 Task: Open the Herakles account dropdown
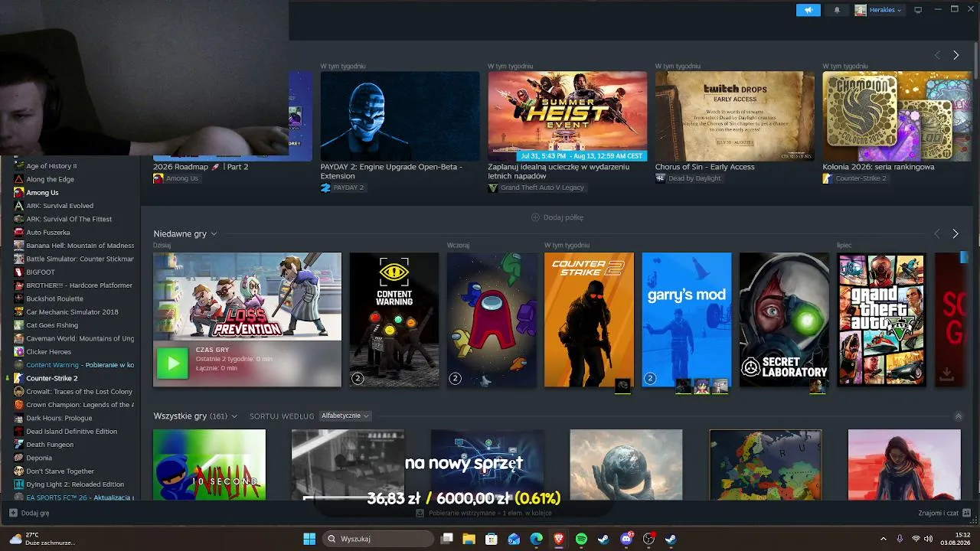click(x=886, y=10)
